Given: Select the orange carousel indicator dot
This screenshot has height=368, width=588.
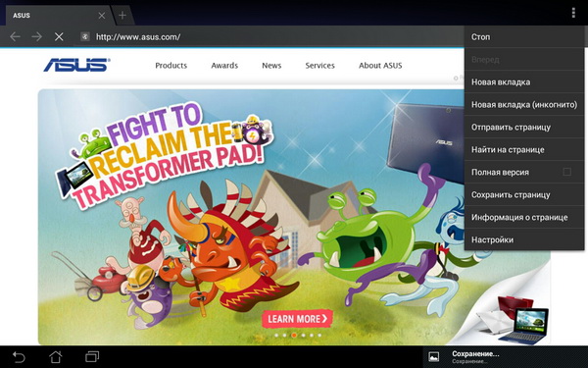Looking at the screenshot, I should coord(294,335).
